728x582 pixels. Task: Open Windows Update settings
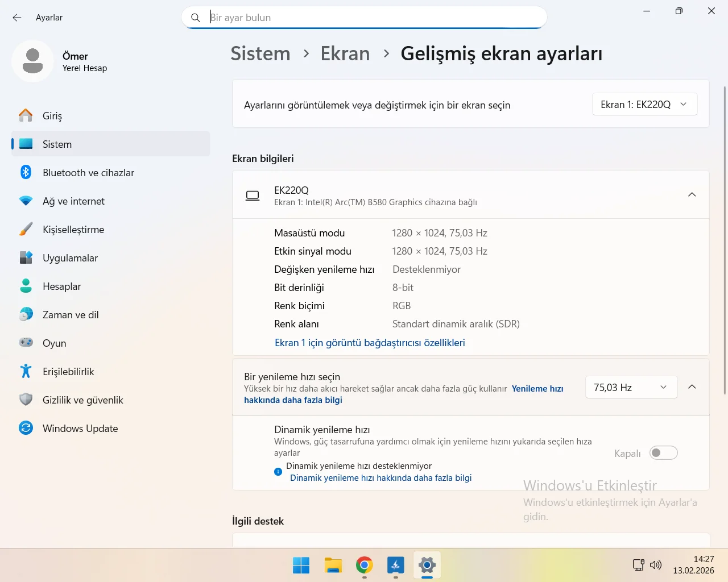pos(111,428)
